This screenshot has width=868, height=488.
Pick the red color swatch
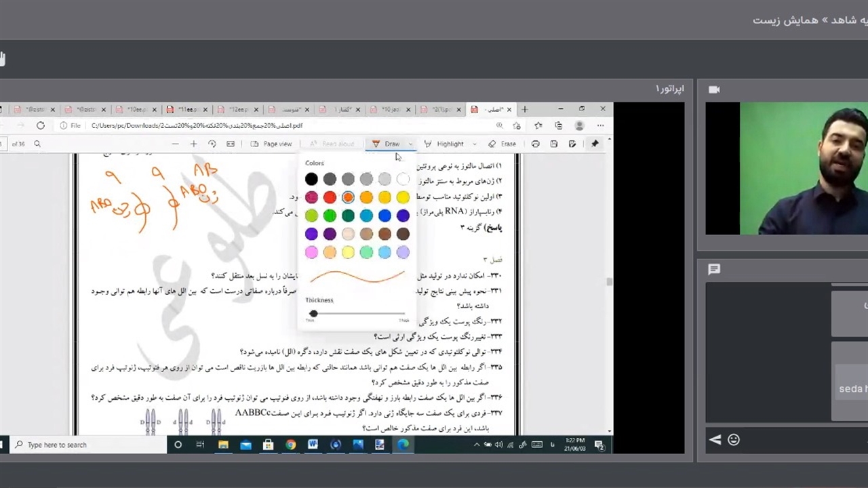click(x=330, y=197)
